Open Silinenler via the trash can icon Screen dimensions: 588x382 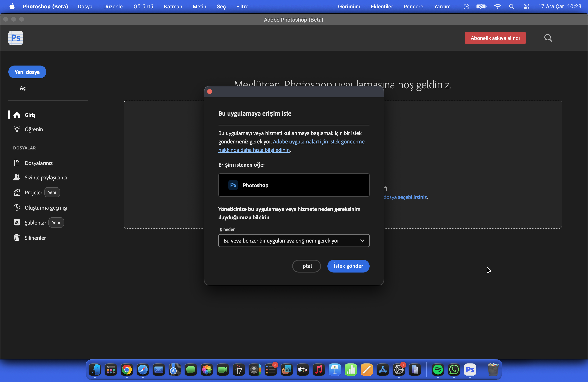pyautogui.click(x=17, y=238)
